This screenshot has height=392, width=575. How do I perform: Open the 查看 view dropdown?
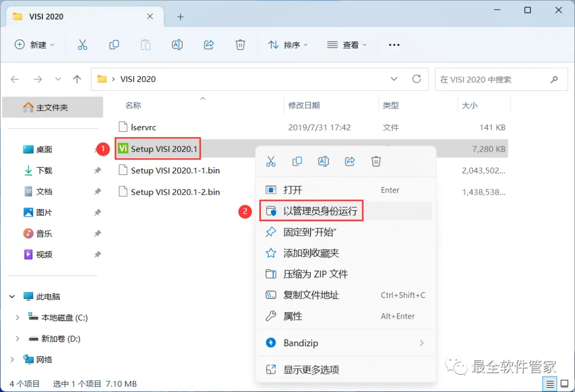click(347, 45)
